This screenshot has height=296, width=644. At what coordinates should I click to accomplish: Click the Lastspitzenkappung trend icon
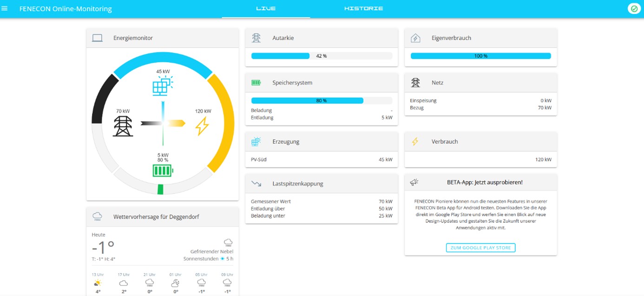(256, 184)
